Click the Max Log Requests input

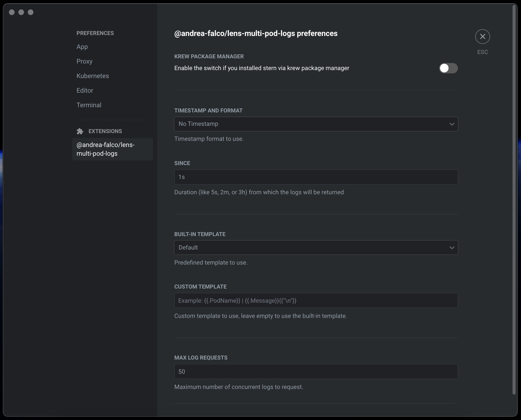coord(316,372)
